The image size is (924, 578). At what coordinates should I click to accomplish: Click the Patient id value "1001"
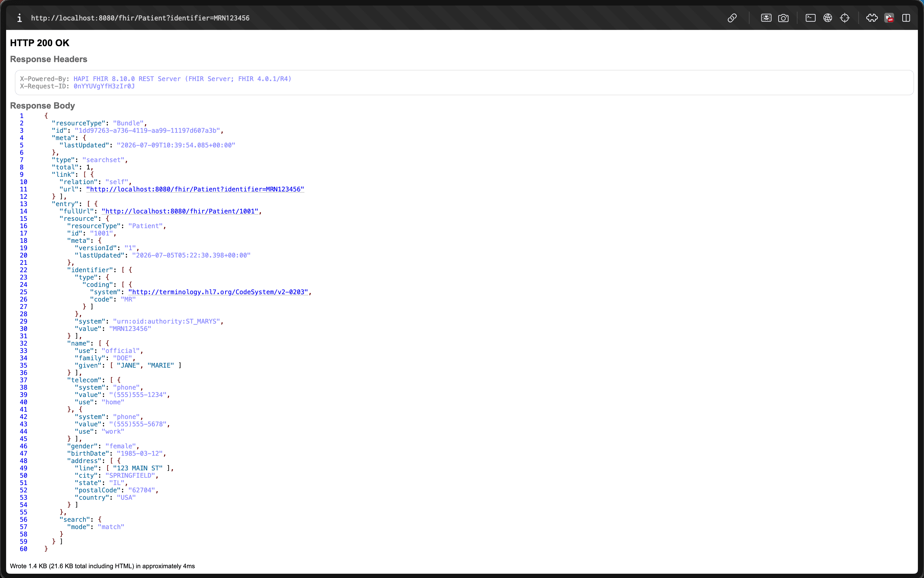[101, 233]
